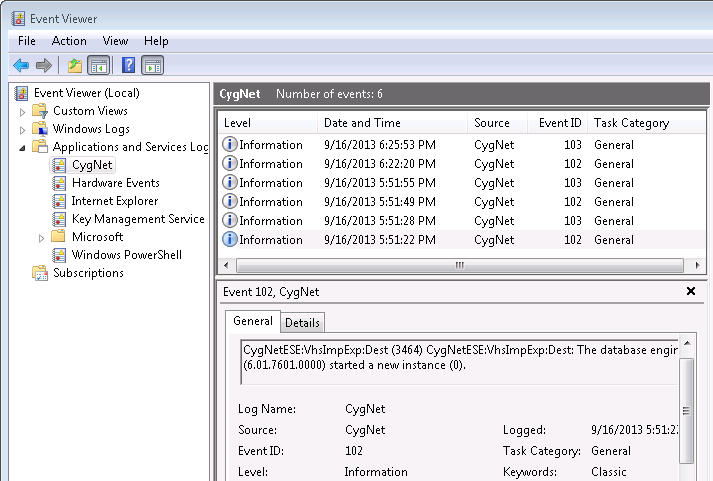Click the Event Viewer title bar icon

[19, 19]
